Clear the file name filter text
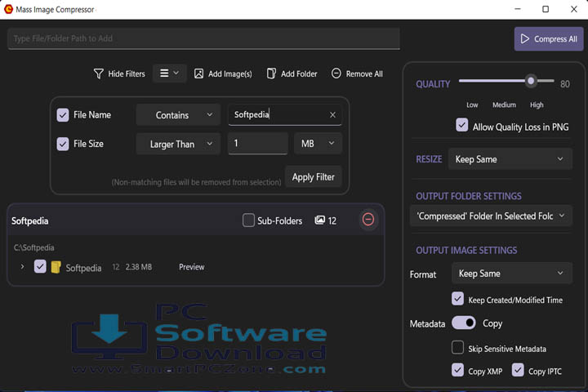The height and width of the screenshot is (392, 588). pyautogui.click(x=332, y=115)
